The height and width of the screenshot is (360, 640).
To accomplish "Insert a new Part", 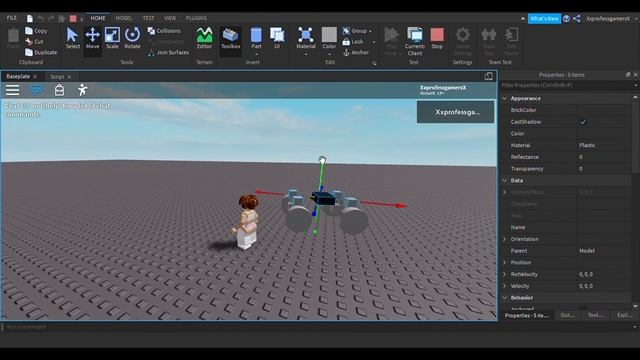I will coord(256,38).
